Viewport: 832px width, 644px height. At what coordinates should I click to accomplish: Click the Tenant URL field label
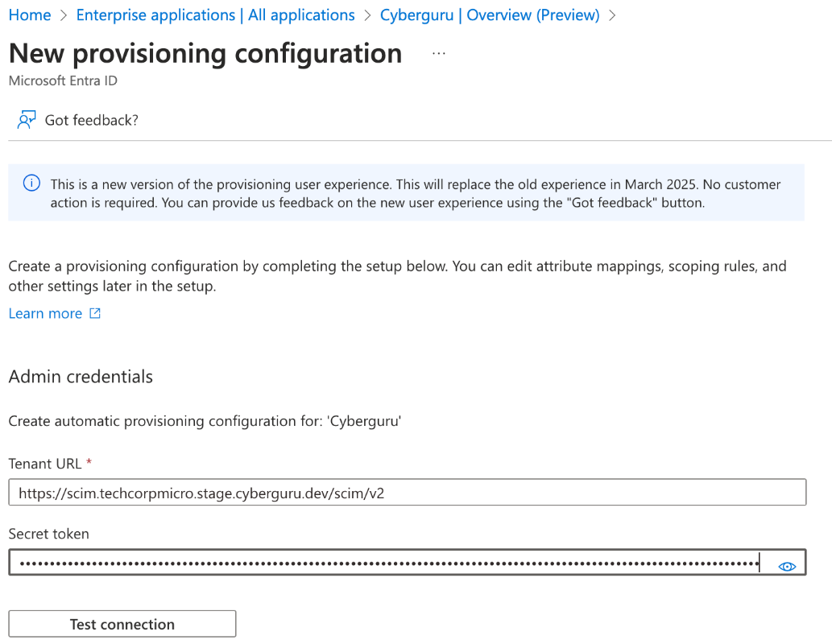(45, 464)
